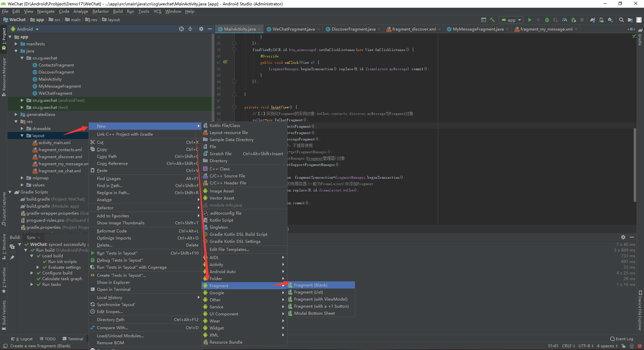Click Scroll from Source target icon
This screenshot has height=350, width=644.
tap(181, 29)
